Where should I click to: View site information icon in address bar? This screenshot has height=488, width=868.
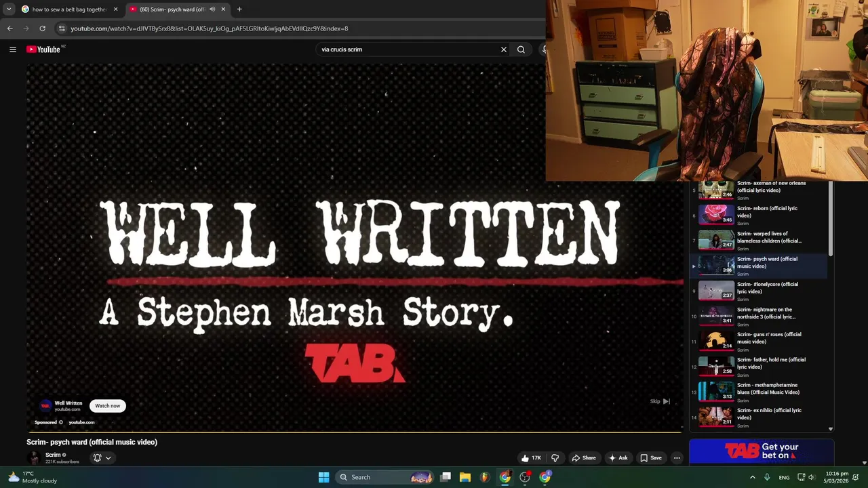click(x=62, y=28)
